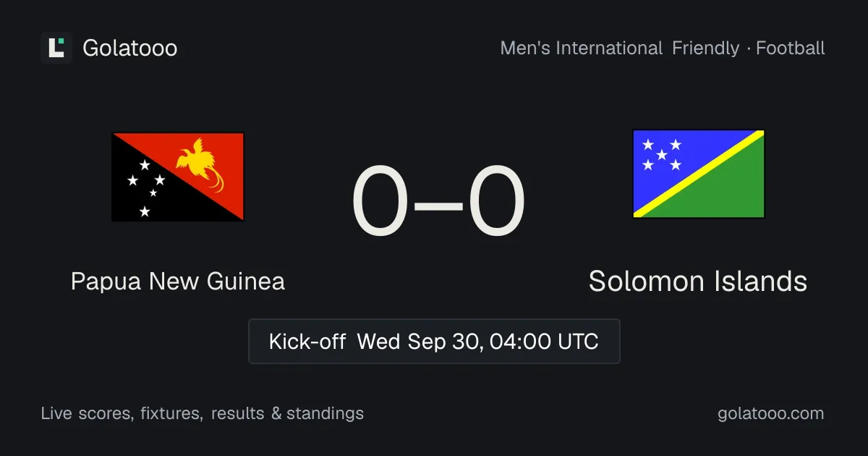Open the Golatooo brand name text

point(130,48)
